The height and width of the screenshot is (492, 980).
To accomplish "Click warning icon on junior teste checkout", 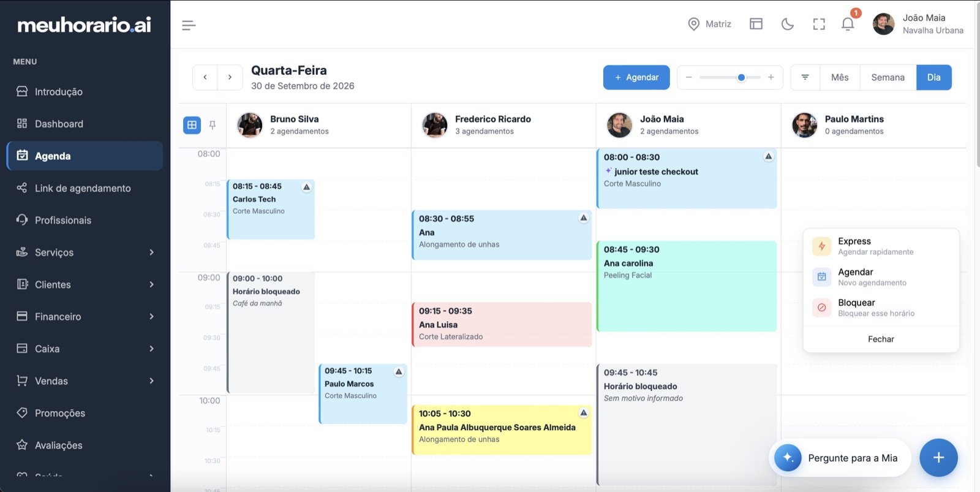I will click(x=768, y=156).
